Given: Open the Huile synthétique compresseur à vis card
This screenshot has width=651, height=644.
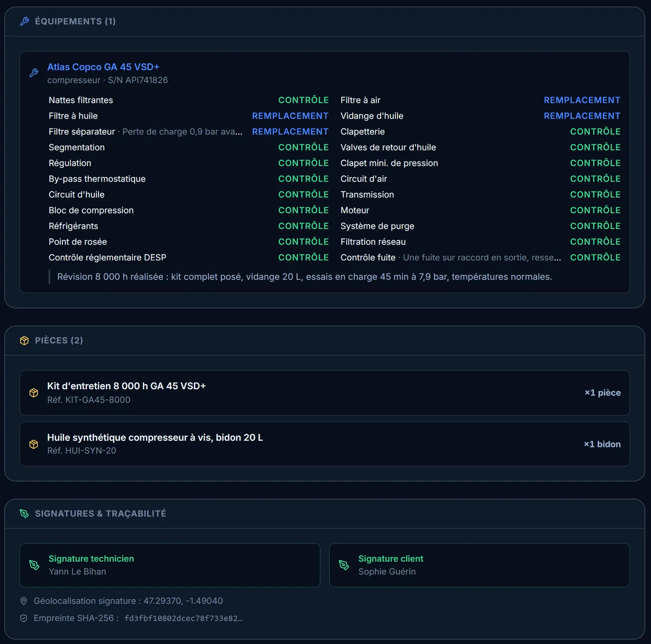Looking at the screenshot, I should point(325,444).
